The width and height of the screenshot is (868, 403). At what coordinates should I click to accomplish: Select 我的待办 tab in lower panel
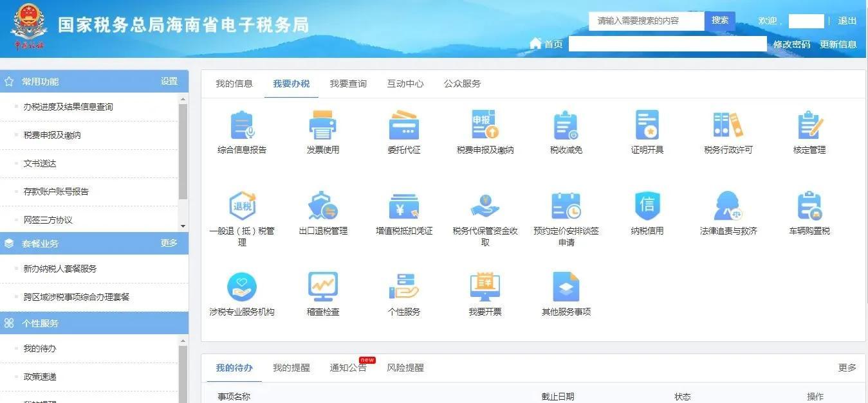pos(234,368)
